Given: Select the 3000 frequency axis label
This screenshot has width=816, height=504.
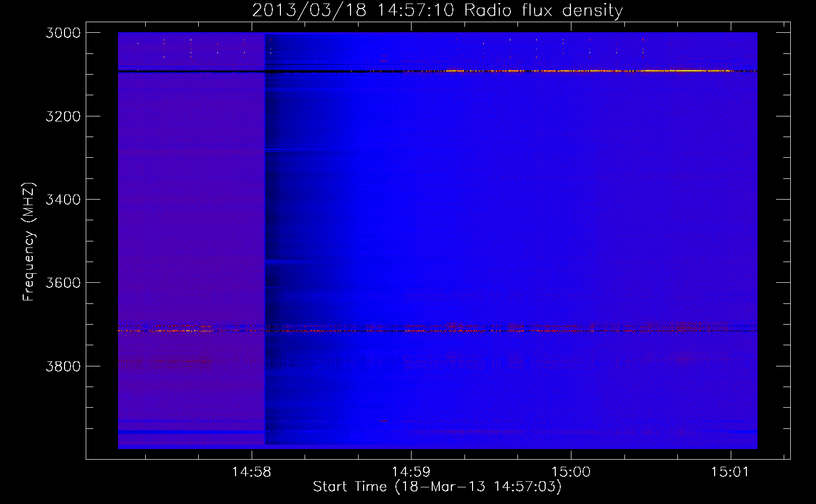Looking at the screenshot, I should click(63, 33).
